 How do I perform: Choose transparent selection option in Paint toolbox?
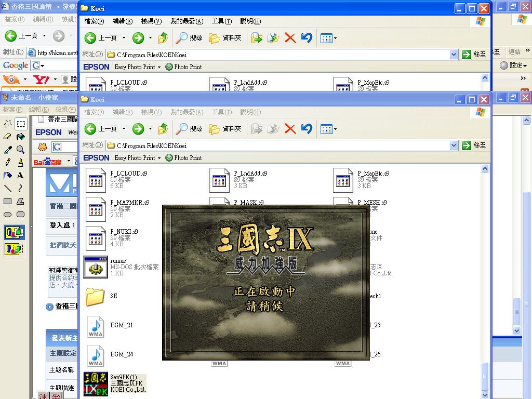[14, 249]
